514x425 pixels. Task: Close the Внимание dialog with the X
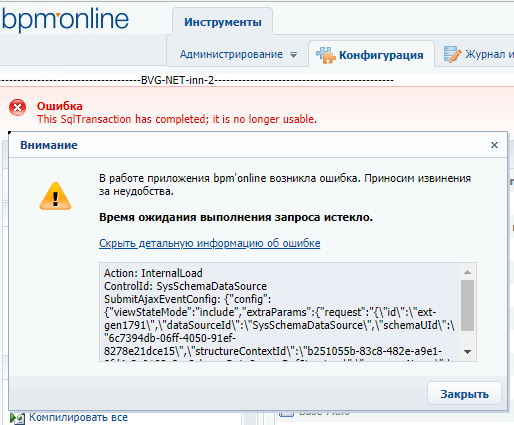494,145
